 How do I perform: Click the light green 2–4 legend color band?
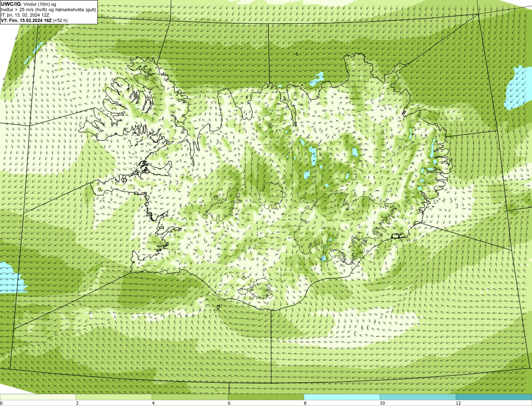coord(114,397)
